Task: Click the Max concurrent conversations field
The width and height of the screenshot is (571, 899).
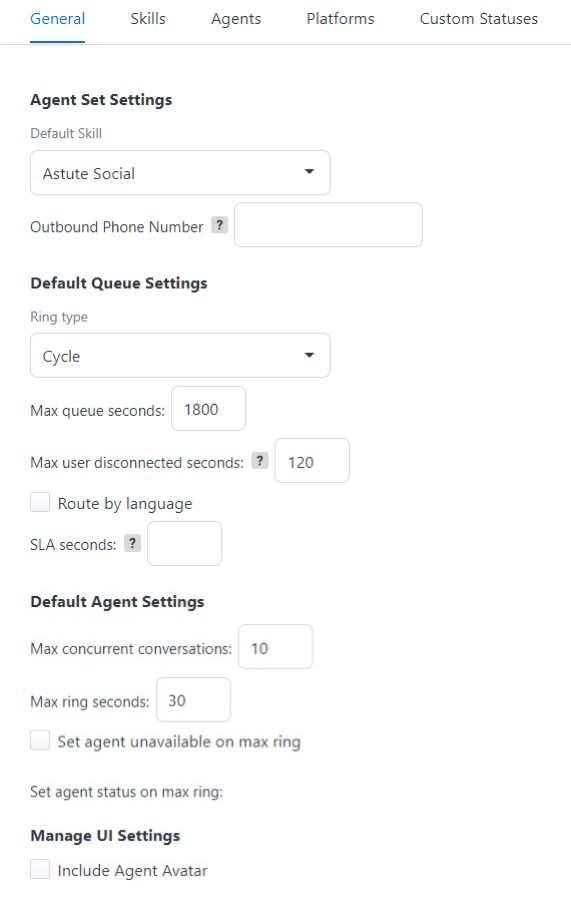Action: (275, 647)
